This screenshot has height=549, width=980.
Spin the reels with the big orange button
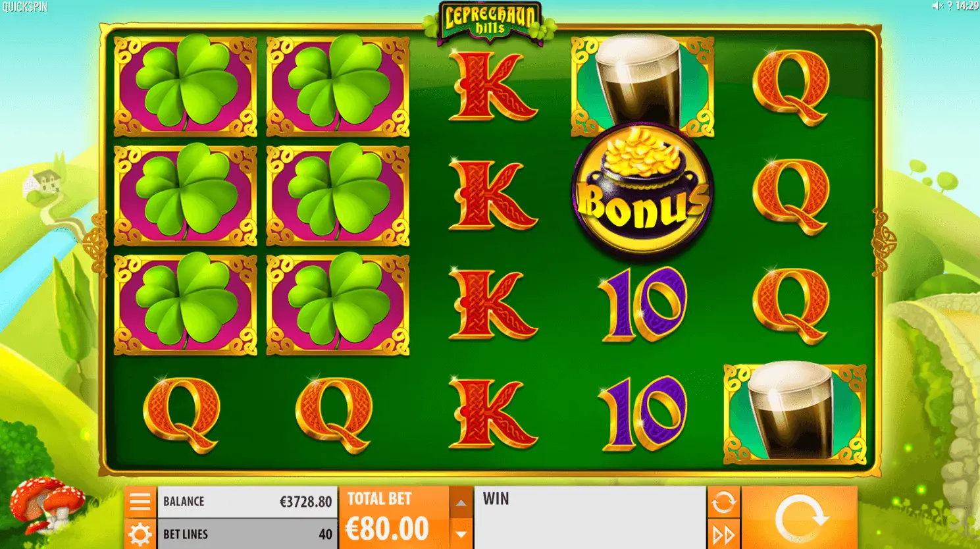click(800, 517)
